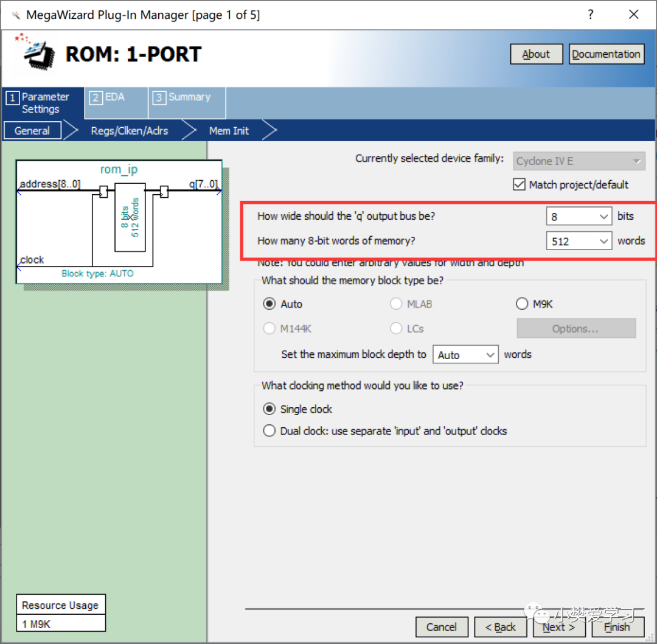Select Auto memory block type
Image resolution: width=657 pixels, height=644 pixels.
(269, 304)
